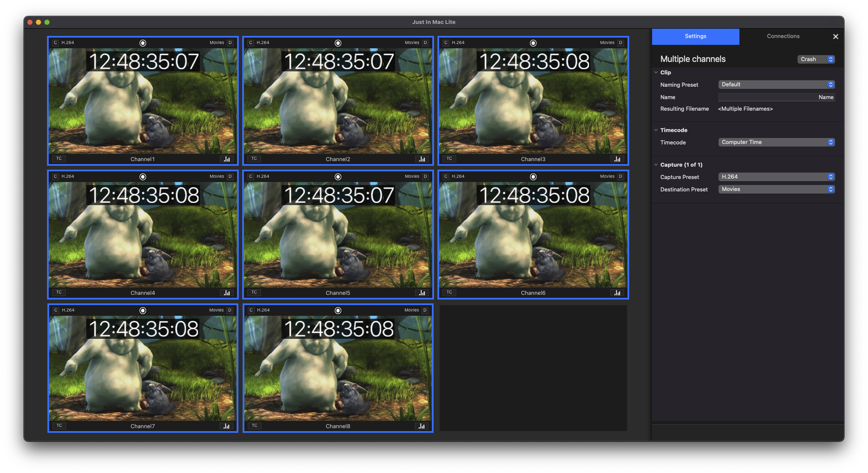Click the C capture preset icon on Channel1

pyautogui.click(x=56, y=43)
